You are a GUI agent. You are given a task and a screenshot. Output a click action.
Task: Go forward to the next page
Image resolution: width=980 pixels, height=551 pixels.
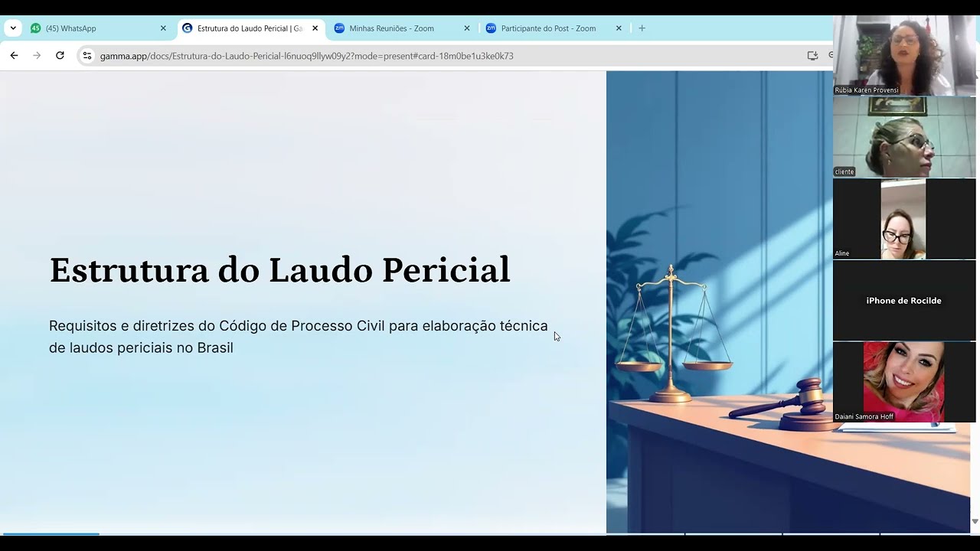[x=37, y=56]
